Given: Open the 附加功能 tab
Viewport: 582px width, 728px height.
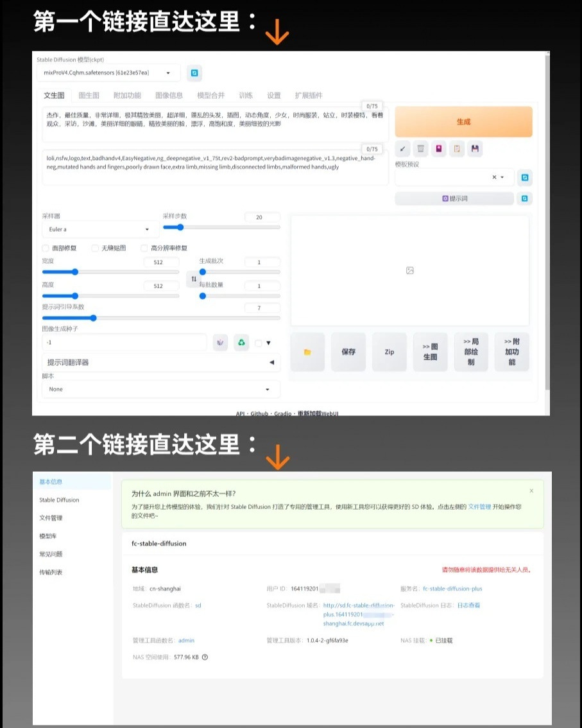Looking at the screenshot, I should 127,95.
